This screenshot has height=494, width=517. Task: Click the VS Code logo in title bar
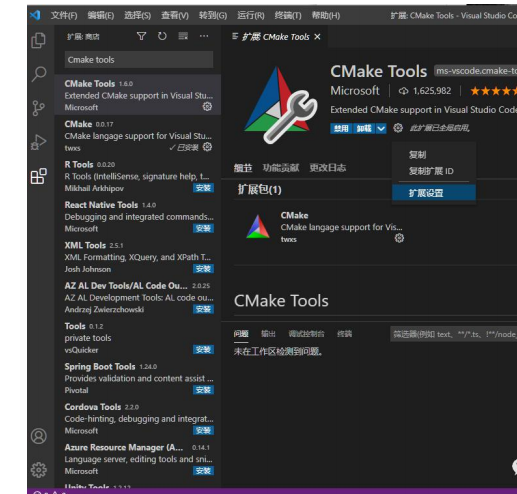35,15
